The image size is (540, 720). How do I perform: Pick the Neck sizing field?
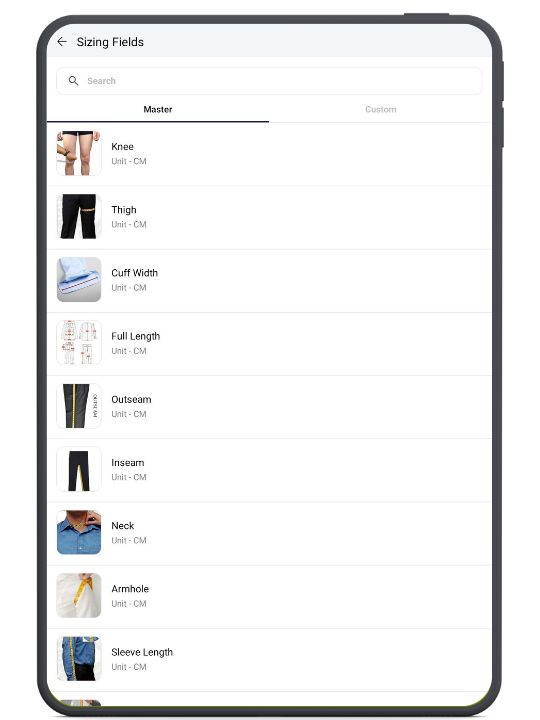(x=269, y=533)
